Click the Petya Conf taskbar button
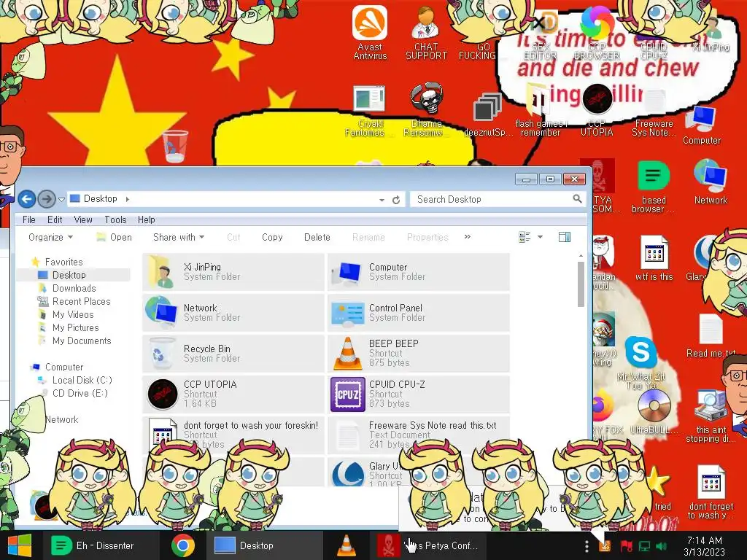The width and height of the screenshot is (747, 560). pos(427,545)
